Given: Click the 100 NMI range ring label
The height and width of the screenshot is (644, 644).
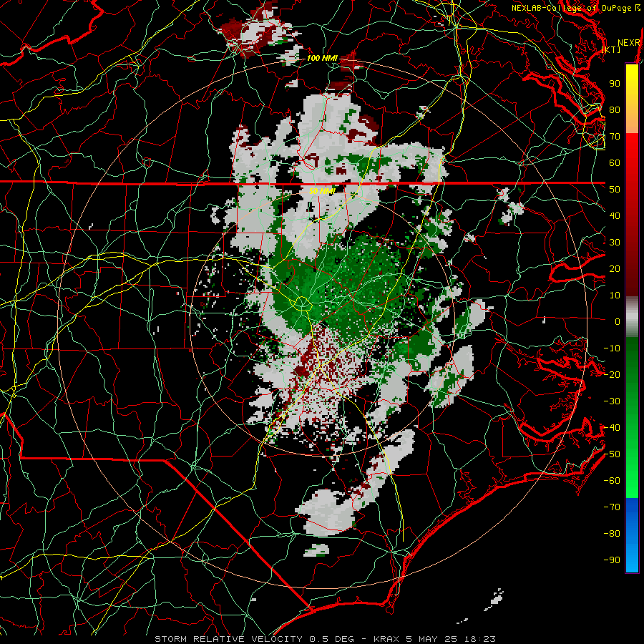Looking at the screenshot, I should (322, 58).
